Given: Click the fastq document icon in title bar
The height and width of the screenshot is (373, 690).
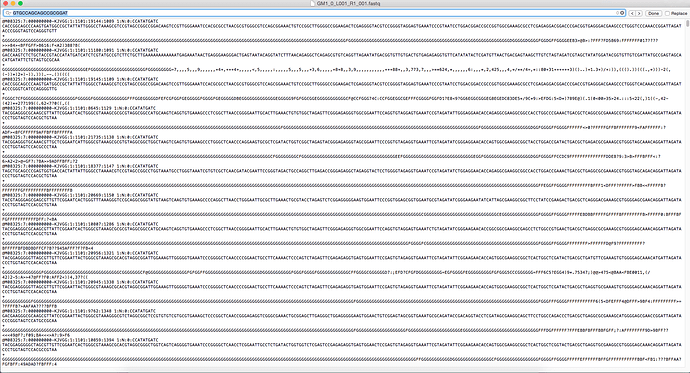Looking at the screenshot, I should pos(313,3).
